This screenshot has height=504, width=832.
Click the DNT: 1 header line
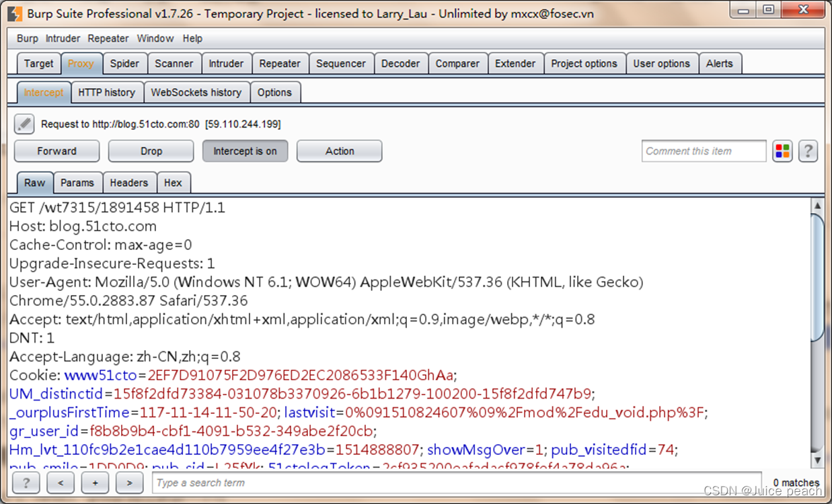tap(32, 338)
